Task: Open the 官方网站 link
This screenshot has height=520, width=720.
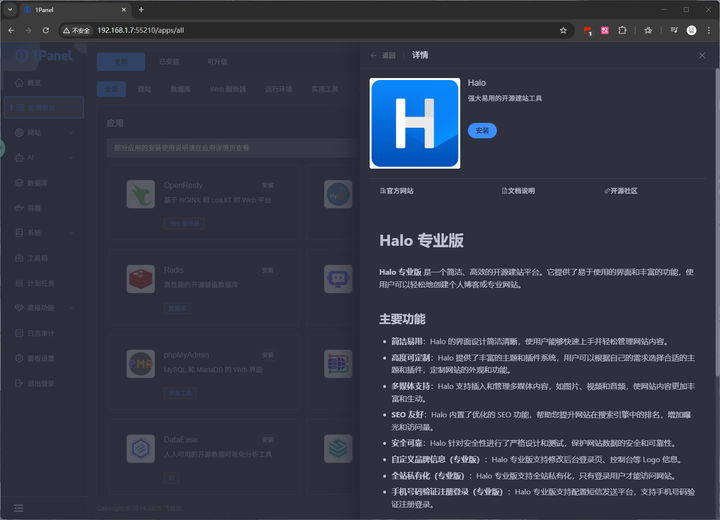Action: [397, 191]
